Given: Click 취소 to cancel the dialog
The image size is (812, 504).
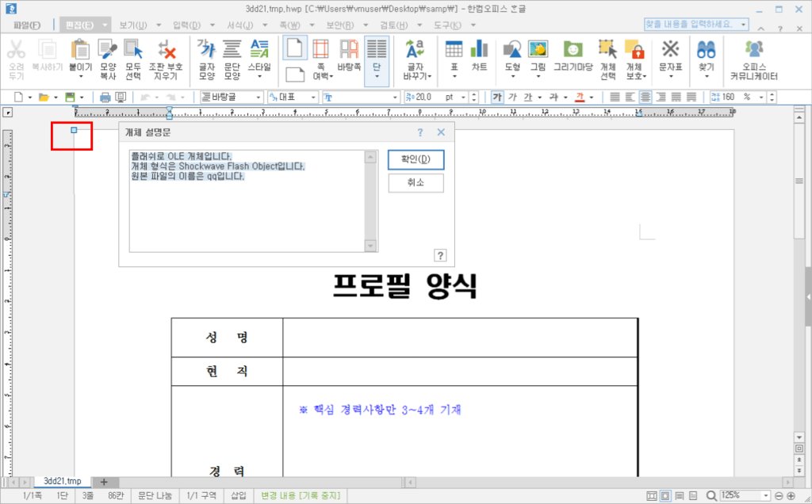Looking at the screenshot, I should tap(416, 183).
